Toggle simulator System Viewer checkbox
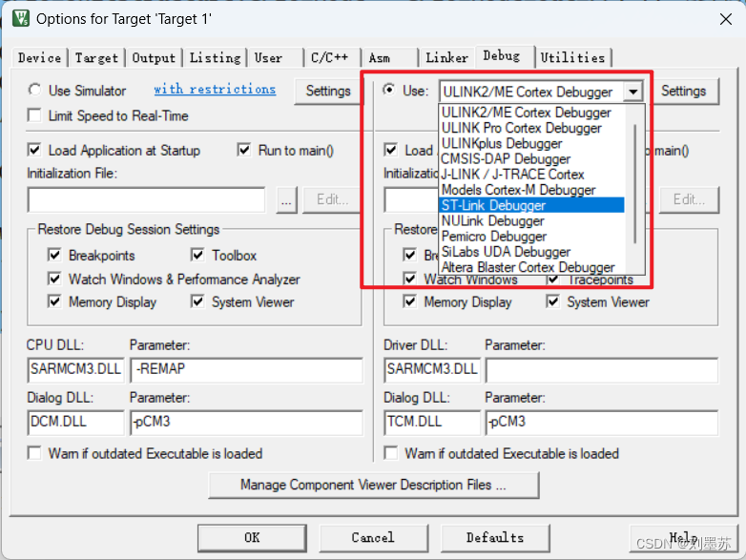Image resolution: width=746 pixels, height=560 pixels. tap(197, 301)
